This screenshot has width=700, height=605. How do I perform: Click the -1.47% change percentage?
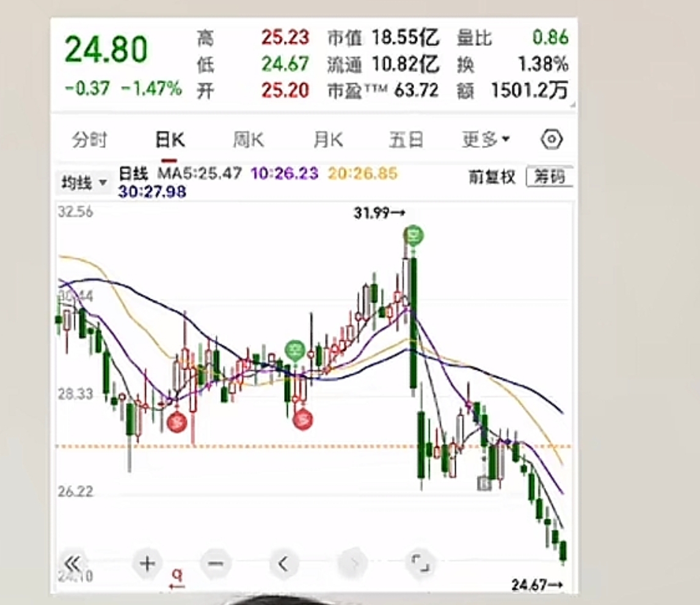[x=151, y=89]
